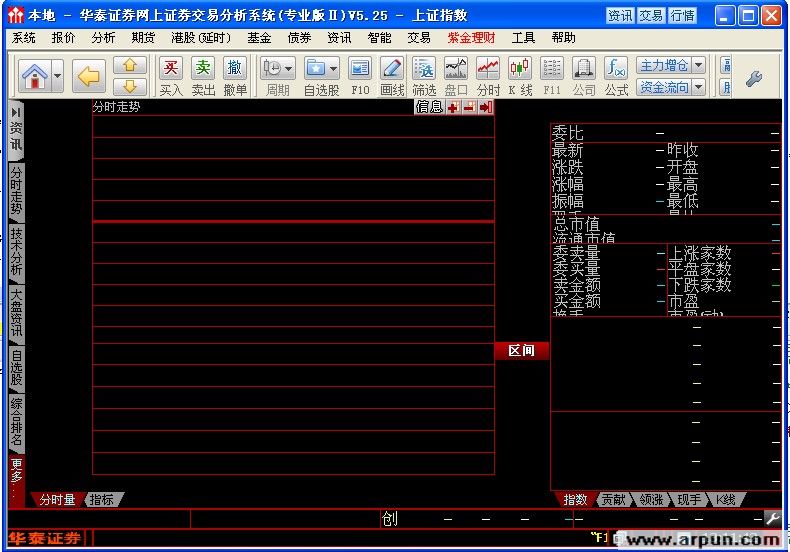Select the 技术分析 sidebar tab
The image size is (790, 552).
coord(16,252)
